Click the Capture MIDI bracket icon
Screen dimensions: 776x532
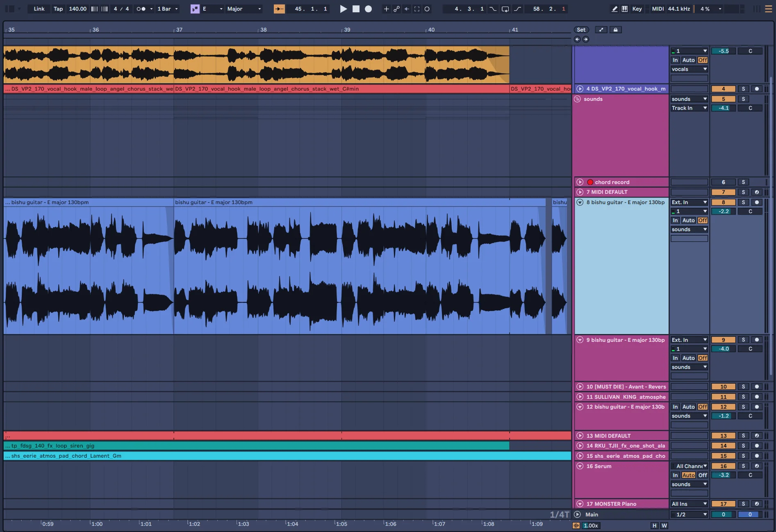[x=417, y=9]
